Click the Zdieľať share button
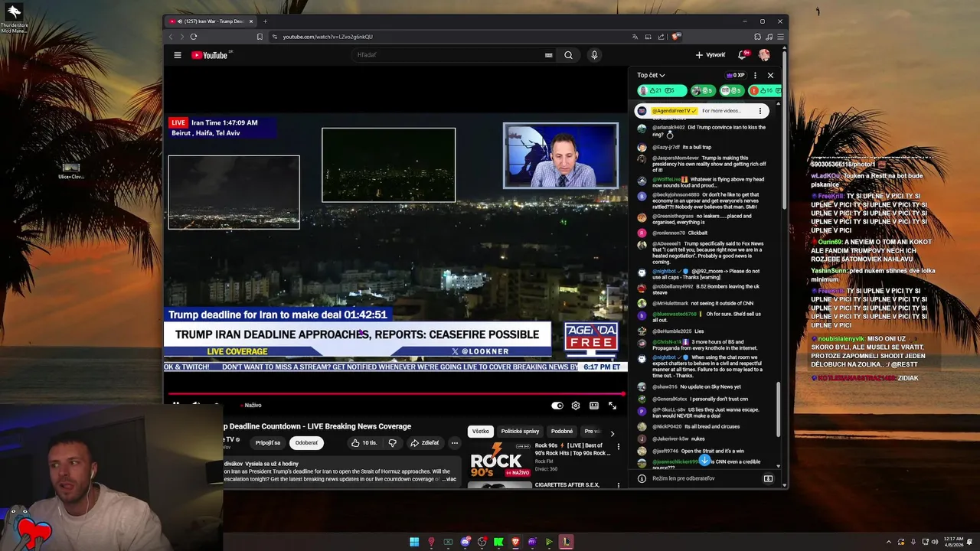 pyautogui.click(x=424, y=443)
